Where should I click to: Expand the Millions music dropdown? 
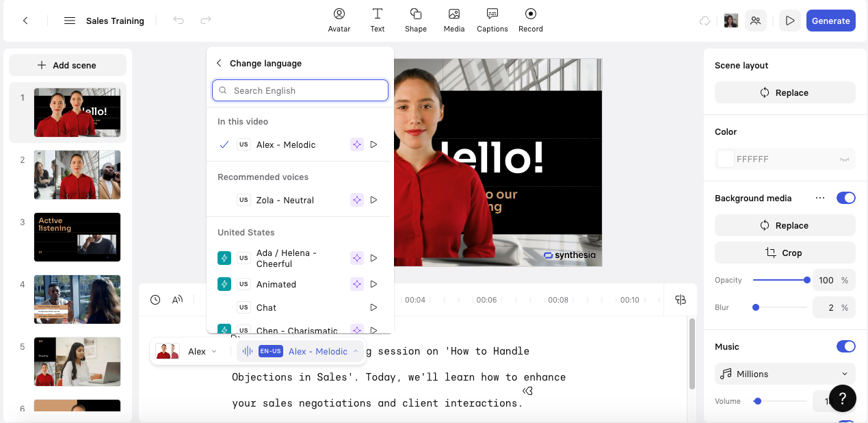785,374
